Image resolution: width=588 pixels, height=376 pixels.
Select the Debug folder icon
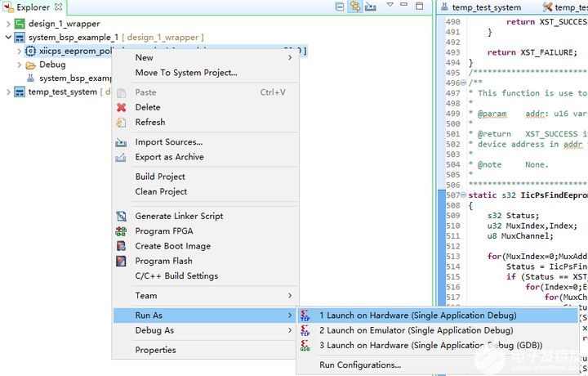click(30, 65)
